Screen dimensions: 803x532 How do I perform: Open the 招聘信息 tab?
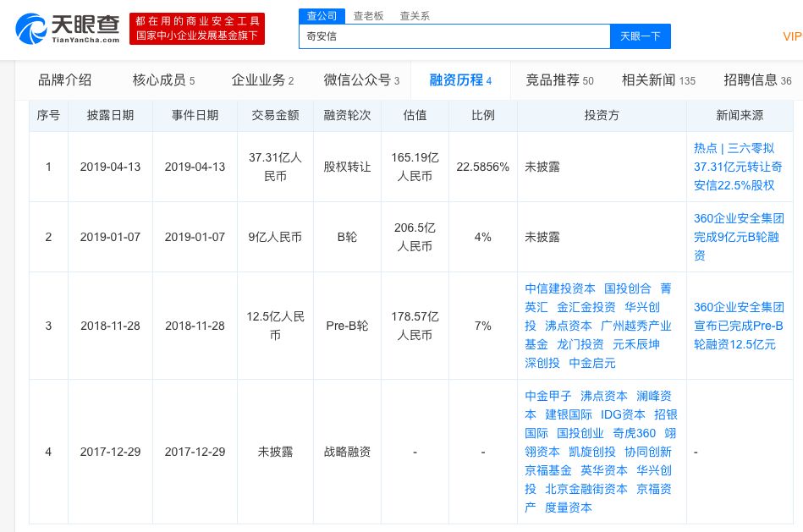click(757, 80)
